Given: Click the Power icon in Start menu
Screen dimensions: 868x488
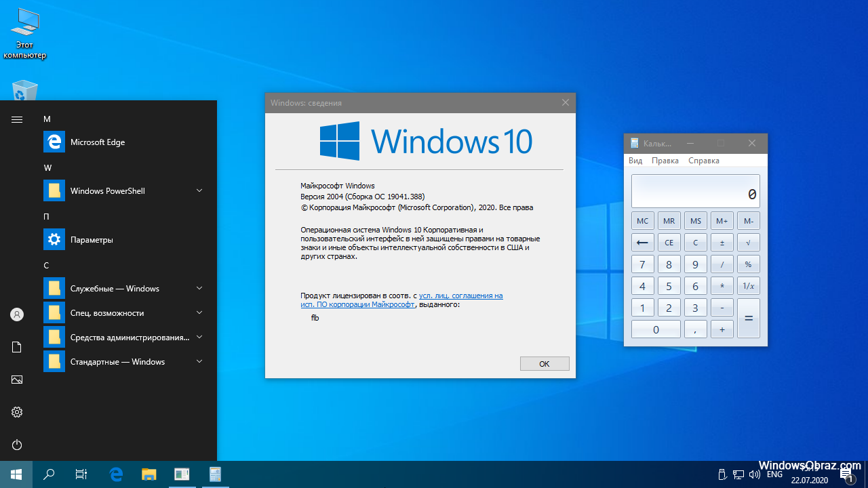Looking at the screenshot, I should [x=17, y=445].
